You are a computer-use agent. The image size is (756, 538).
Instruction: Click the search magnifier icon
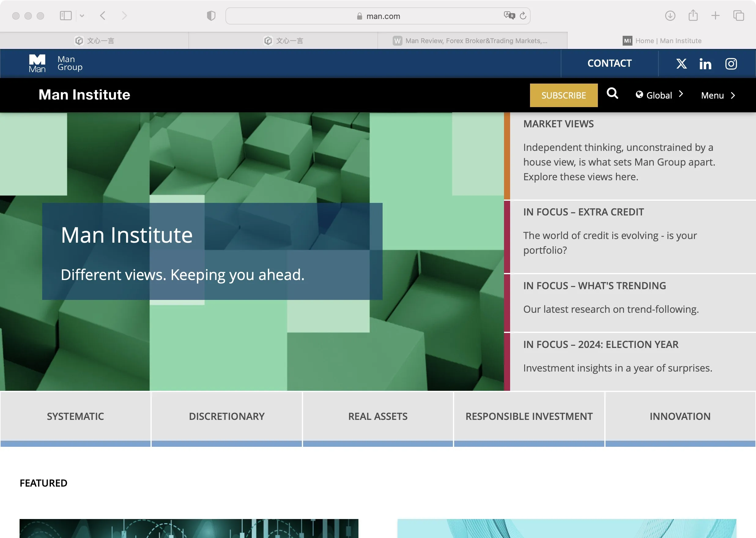click(612, 93)
